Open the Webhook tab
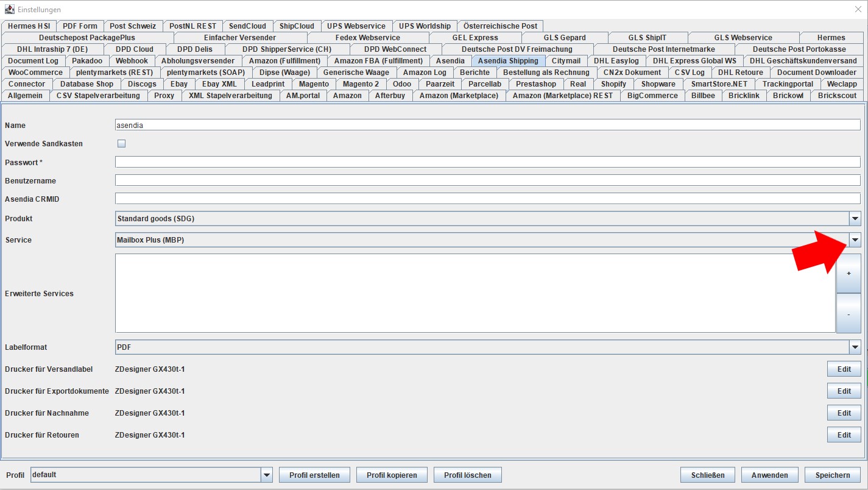 [132, 61]
